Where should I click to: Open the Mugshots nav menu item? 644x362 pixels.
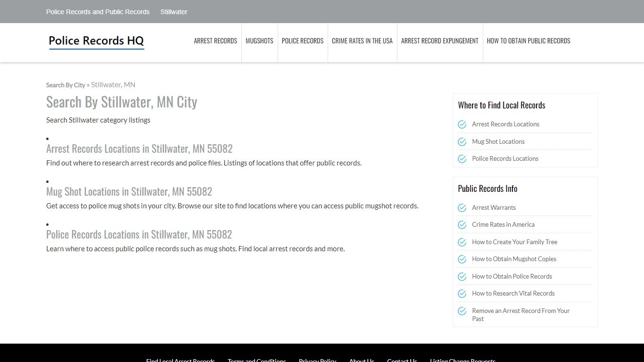coord(259,41)
